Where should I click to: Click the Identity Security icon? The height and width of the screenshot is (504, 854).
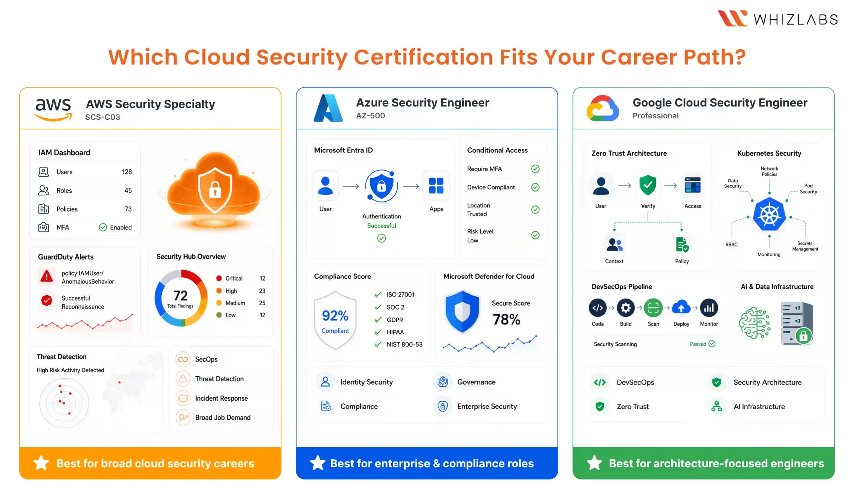pos(325,382)
